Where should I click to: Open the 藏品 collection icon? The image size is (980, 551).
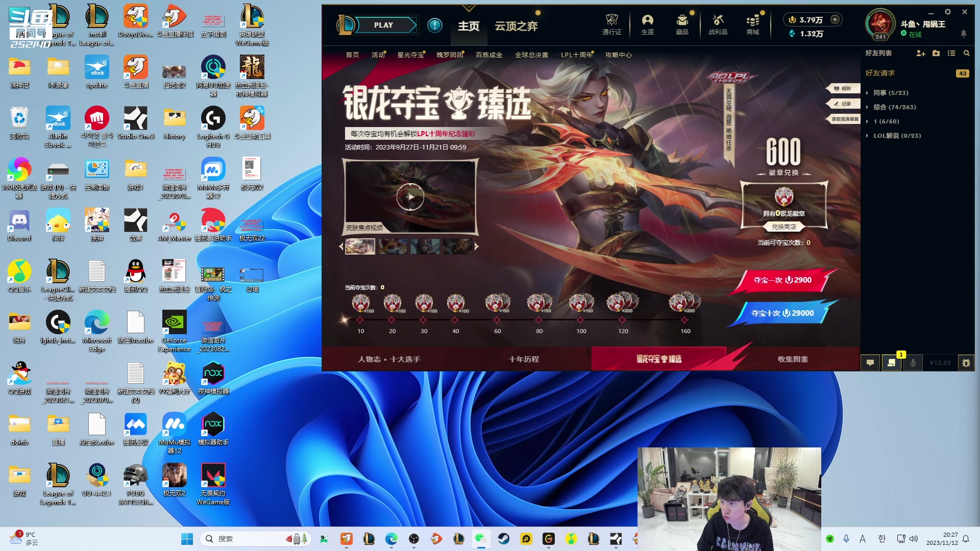click(682, 24)
